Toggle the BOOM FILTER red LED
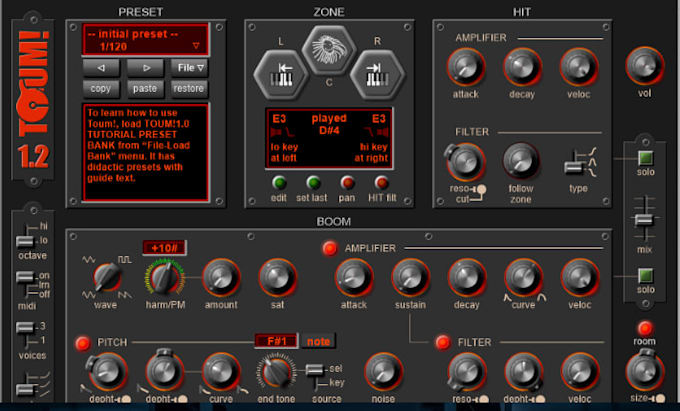 [443, 342]
